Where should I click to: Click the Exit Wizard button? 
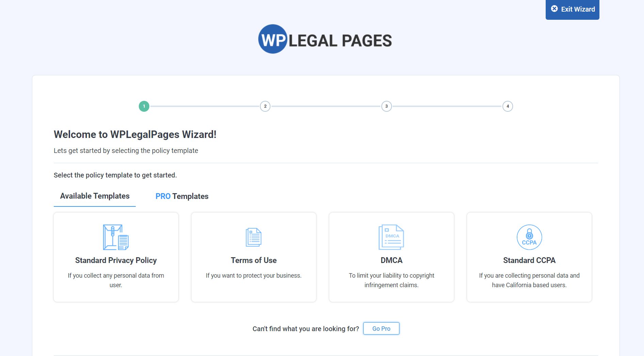[572, 9]
